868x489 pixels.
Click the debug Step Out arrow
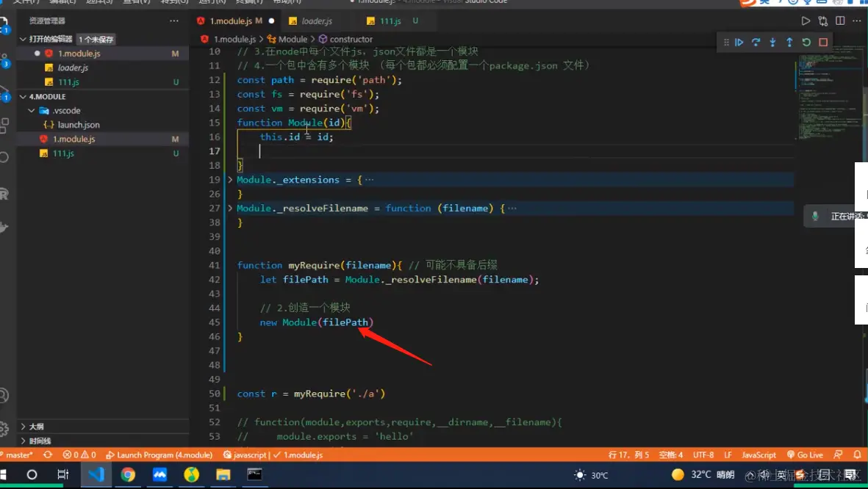pyautogui.click(x=789, y=42)
